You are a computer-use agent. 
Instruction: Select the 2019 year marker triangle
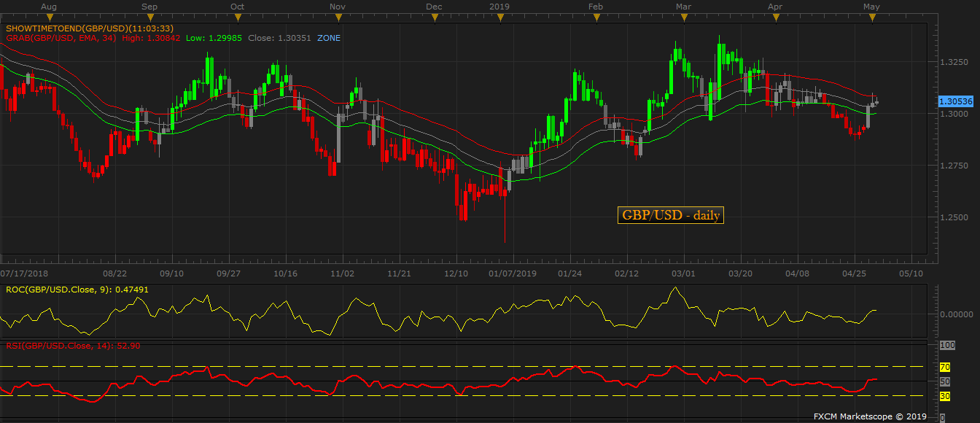[x=501, y=18]
